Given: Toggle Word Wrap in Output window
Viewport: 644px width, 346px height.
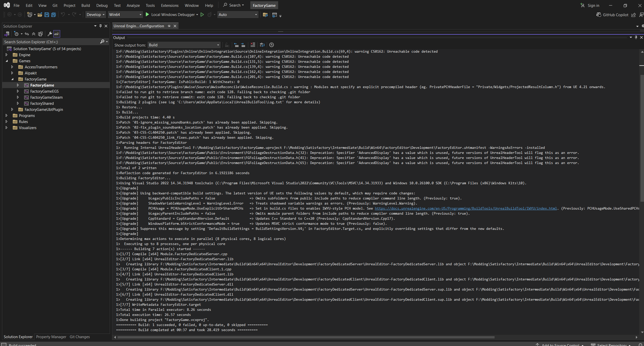Looking at the screenshot, I should (262, 45).
